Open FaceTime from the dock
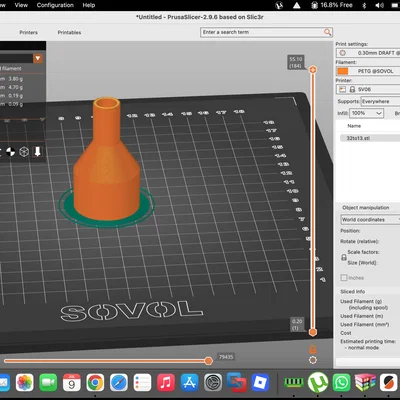This screenshot has height=400, width=400. click(48, 383)
